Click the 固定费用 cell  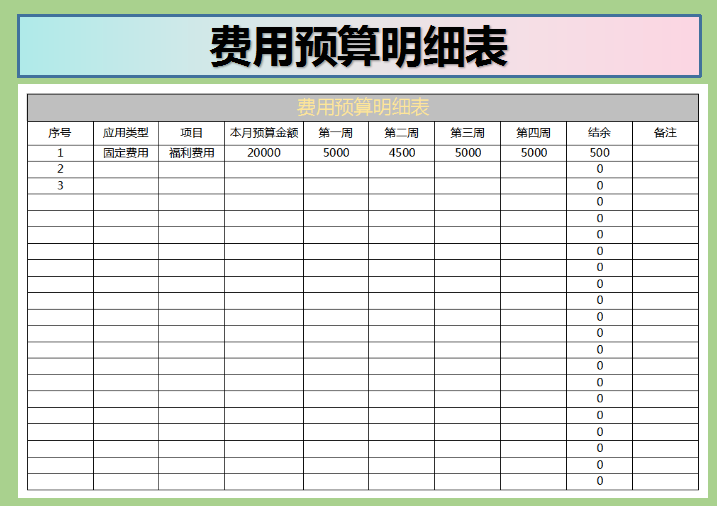click(x=126, y=153)
